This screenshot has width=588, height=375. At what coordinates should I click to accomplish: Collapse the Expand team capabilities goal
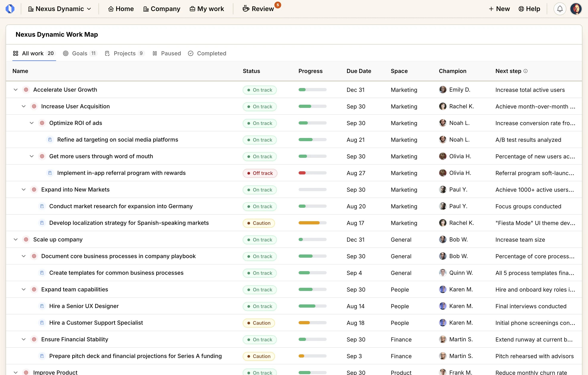click(24, 289)
